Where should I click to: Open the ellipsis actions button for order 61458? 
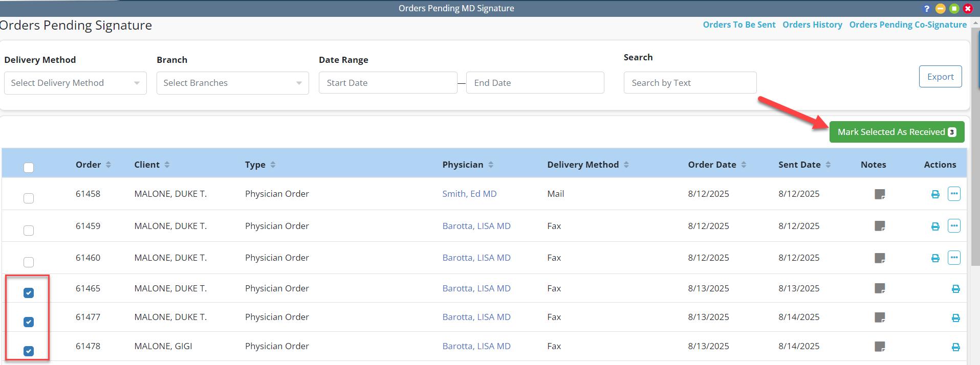954,194
